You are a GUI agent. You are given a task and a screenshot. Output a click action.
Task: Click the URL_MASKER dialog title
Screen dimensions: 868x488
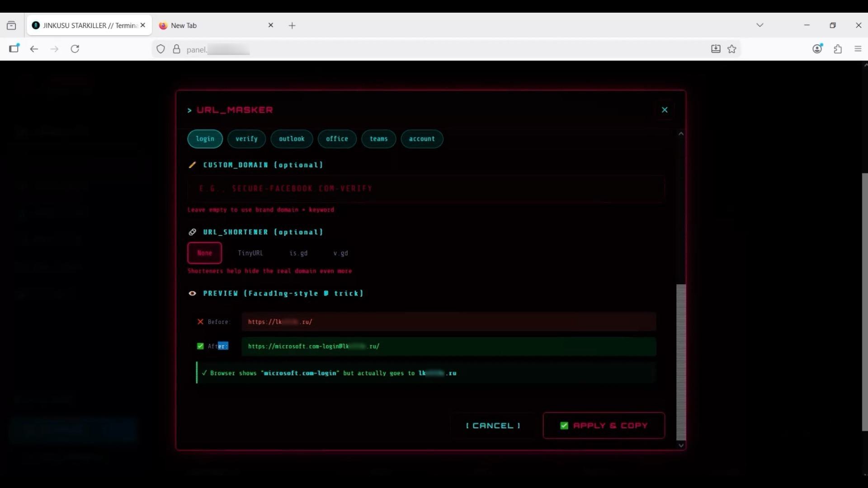coord(235,110)
